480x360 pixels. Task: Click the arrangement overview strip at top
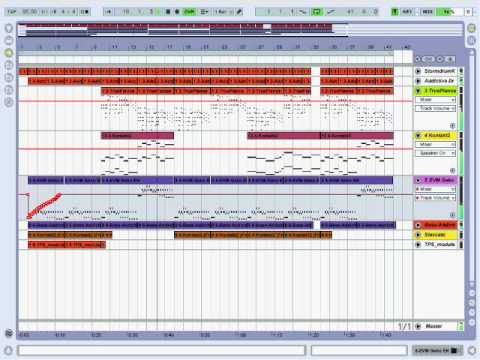(x=240, y=30)
